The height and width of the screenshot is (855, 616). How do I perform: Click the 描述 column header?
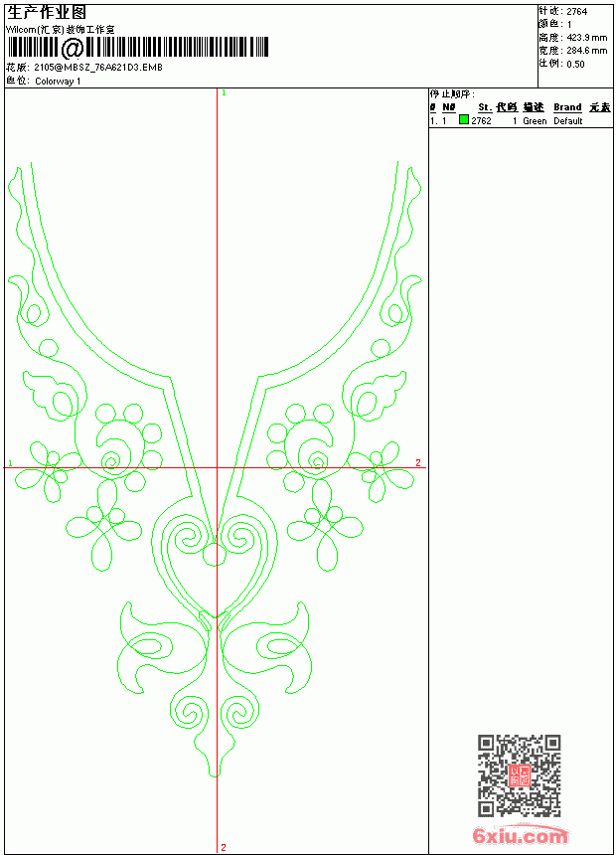click(534, 107)
